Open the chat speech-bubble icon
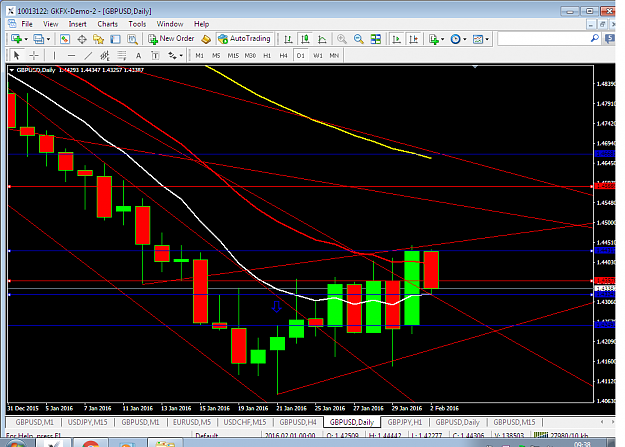The height and width of the screenshot is (447, 625). 609,39
